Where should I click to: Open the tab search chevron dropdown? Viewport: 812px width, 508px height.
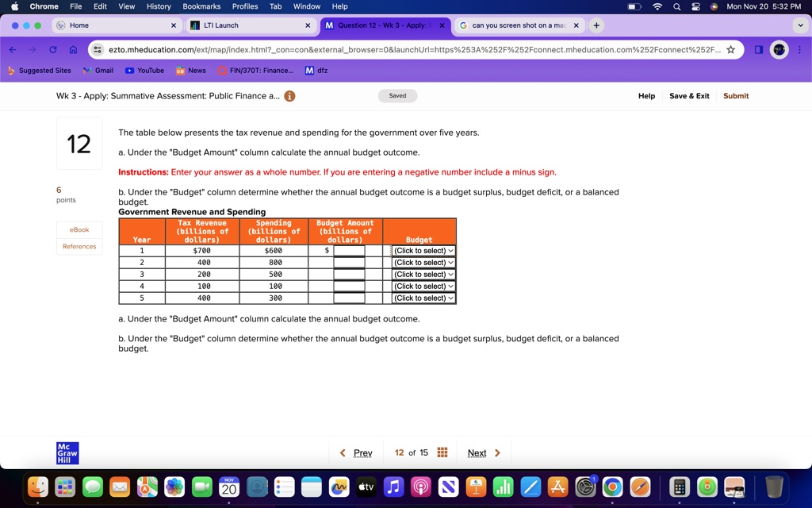coord(799,25)
